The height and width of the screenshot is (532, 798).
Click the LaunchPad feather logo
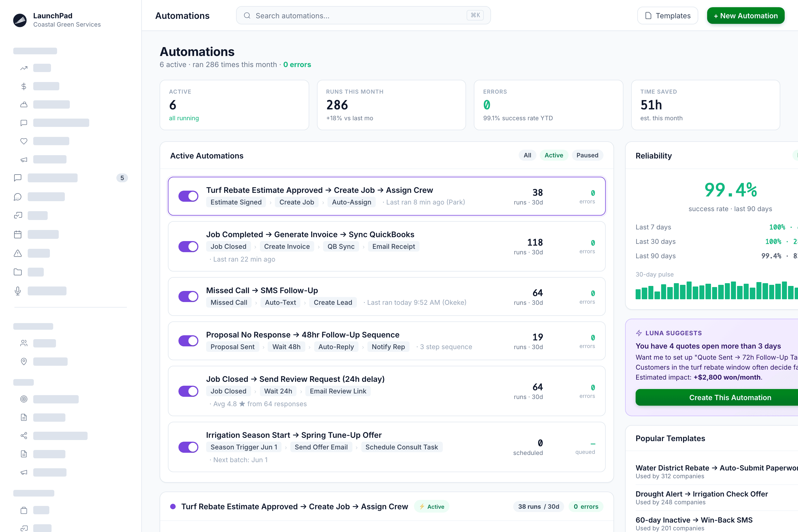coord(20,20)
